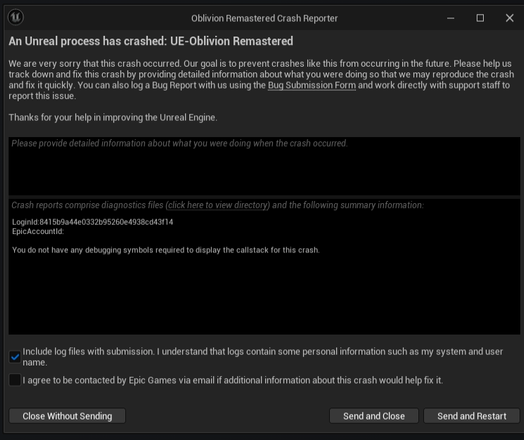Uncheck the Include log files checkbox
This screenshot has height=440, width=524.
[15, 357]
